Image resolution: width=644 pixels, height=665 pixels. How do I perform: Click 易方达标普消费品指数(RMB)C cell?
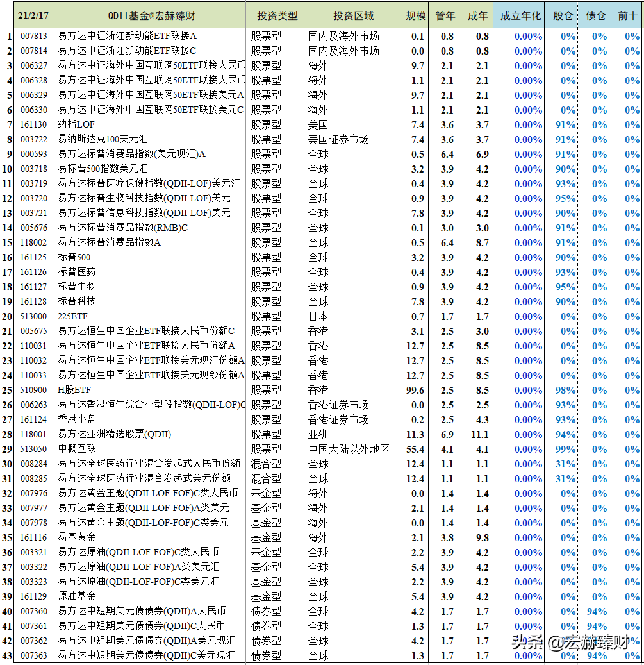(x=123, y=228)
